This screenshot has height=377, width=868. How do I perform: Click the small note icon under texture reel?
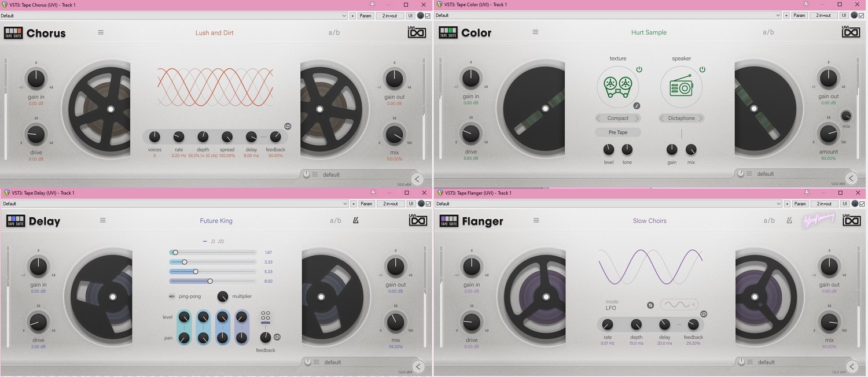(637, 106)
